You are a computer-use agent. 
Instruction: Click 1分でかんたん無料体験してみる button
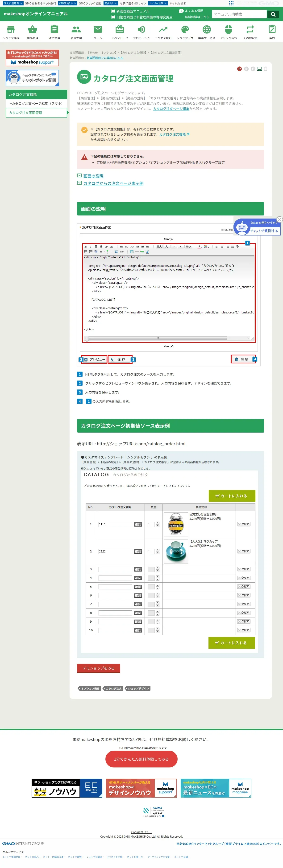141,759
